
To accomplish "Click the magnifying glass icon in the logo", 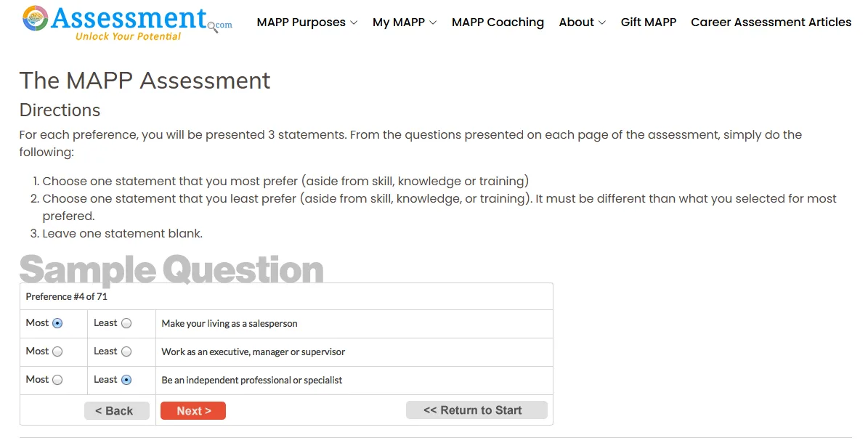I will click(211, 25).
